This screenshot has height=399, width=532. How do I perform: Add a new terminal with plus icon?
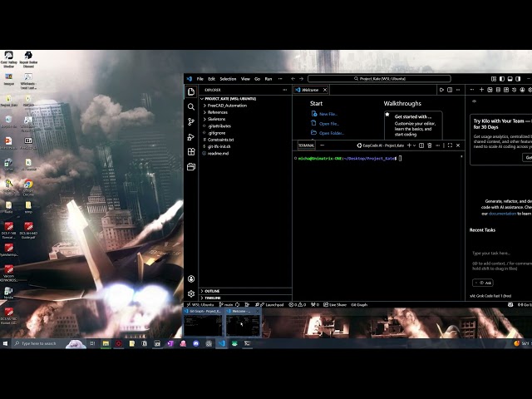point(409,145)
